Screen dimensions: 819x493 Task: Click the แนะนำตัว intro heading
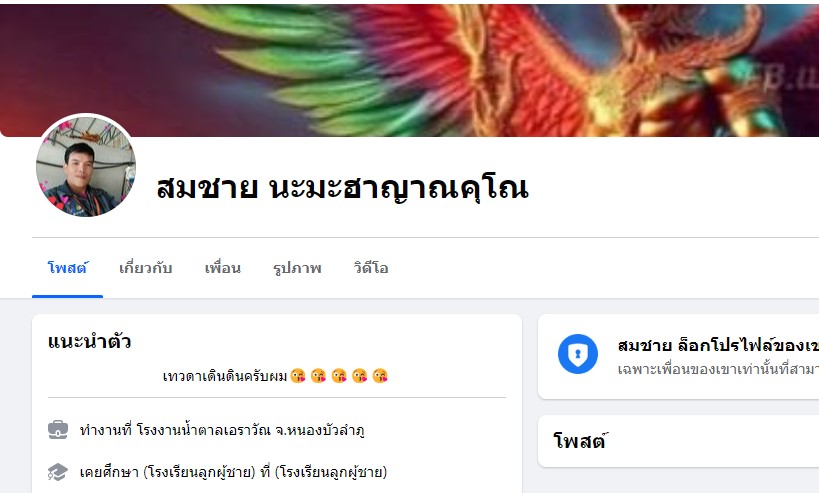89,342
